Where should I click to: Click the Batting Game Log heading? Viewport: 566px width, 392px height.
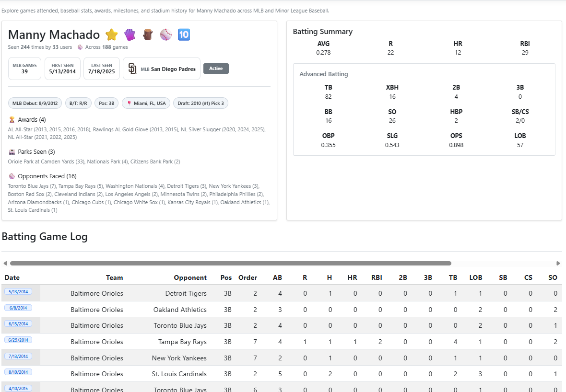[45, 237]
